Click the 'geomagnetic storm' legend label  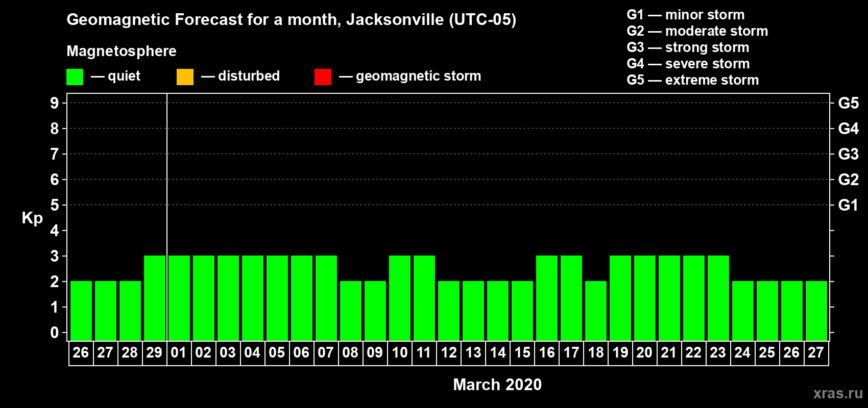[418, 76]
